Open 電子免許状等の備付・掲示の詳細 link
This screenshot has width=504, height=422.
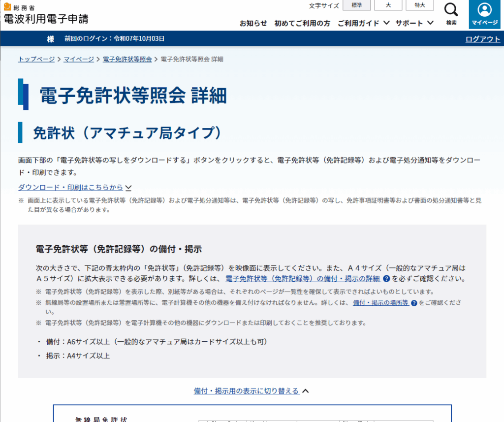(302, 279)
